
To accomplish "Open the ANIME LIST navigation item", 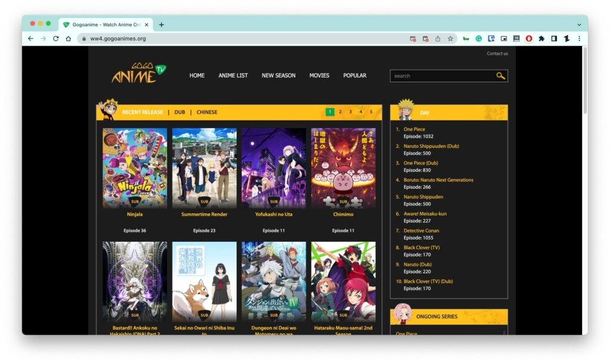I will coord(233,76).
